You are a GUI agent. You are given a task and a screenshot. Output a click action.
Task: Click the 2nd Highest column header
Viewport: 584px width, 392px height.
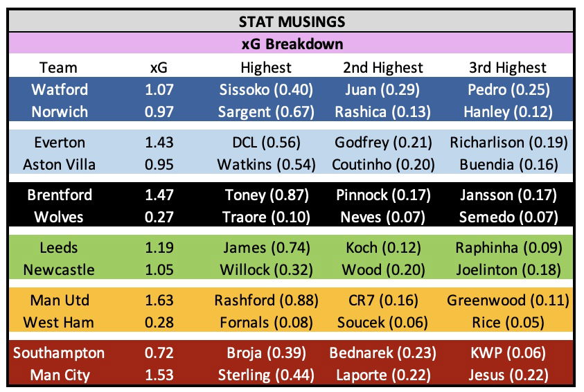point(383,67)
